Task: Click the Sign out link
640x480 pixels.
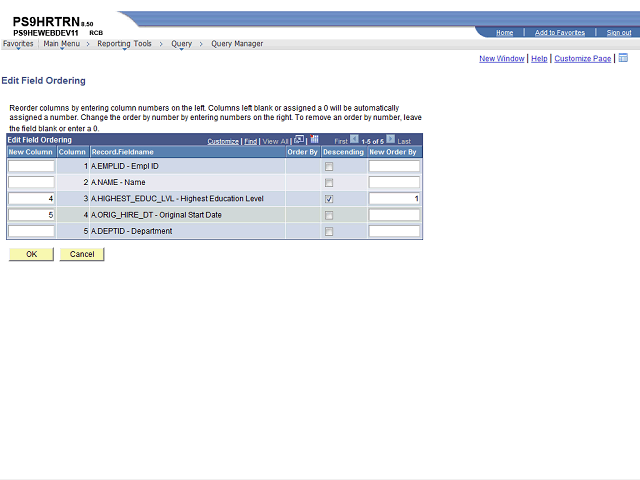Action: (x=619, y=32)
